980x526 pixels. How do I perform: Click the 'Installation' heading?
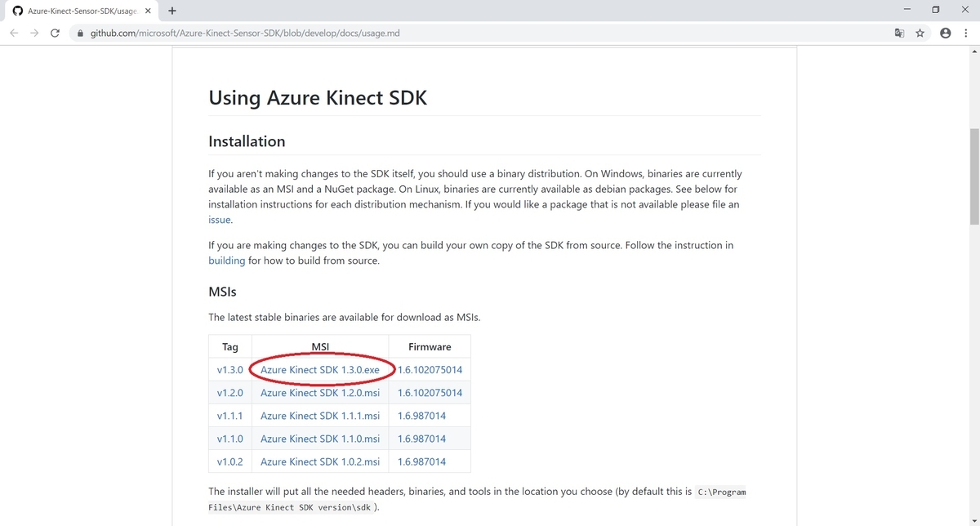(247, 140)
